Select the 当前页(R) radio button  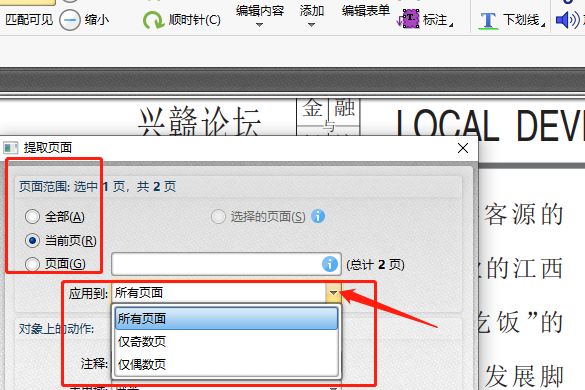[x=32, y=240]
